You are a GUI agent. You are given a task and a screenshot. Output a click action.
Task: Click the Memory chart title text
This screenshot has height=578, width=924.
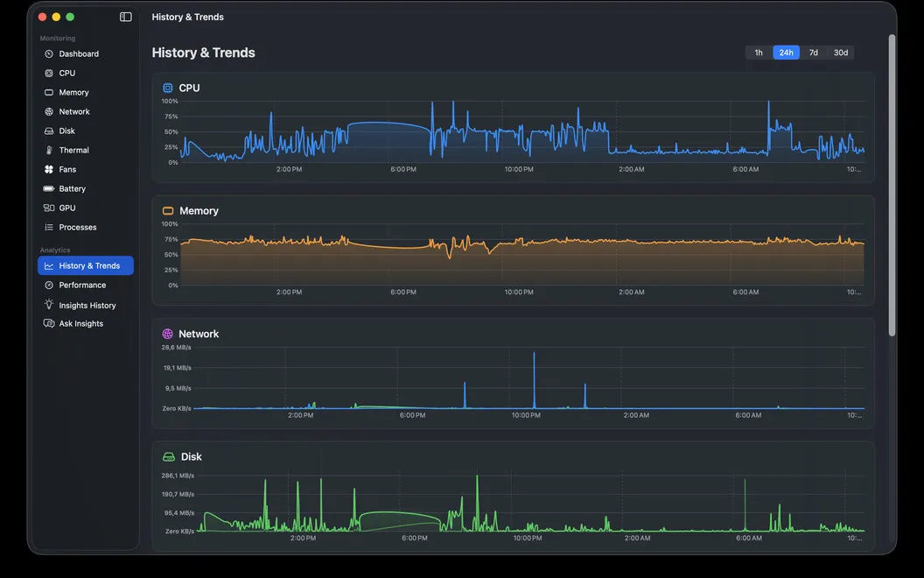199,210
